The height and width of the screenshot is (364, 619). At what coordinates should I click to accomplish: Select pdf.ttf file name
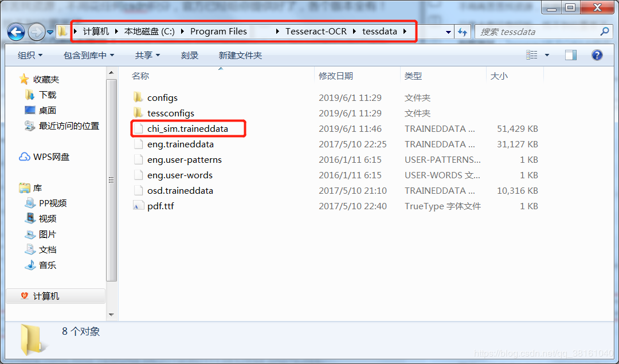pos(160,206)
